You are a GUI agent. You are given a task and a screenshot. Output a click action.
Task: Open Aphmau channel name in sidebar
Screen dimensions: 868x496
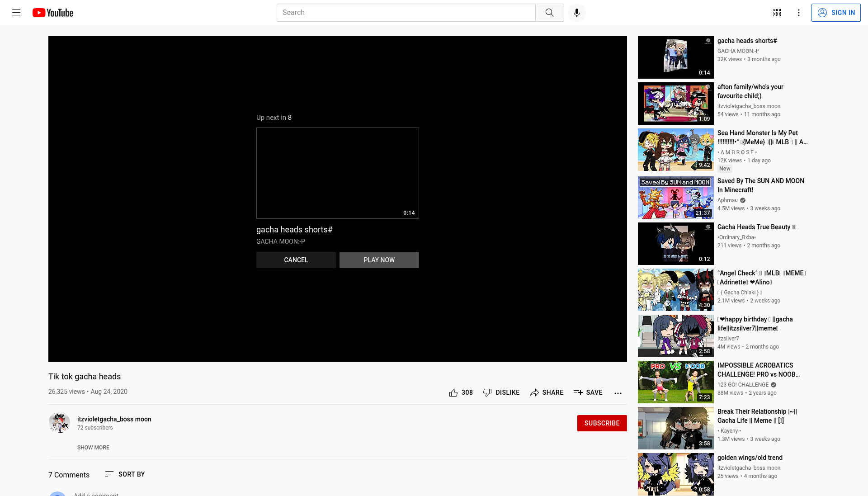[x=727, y=200]
